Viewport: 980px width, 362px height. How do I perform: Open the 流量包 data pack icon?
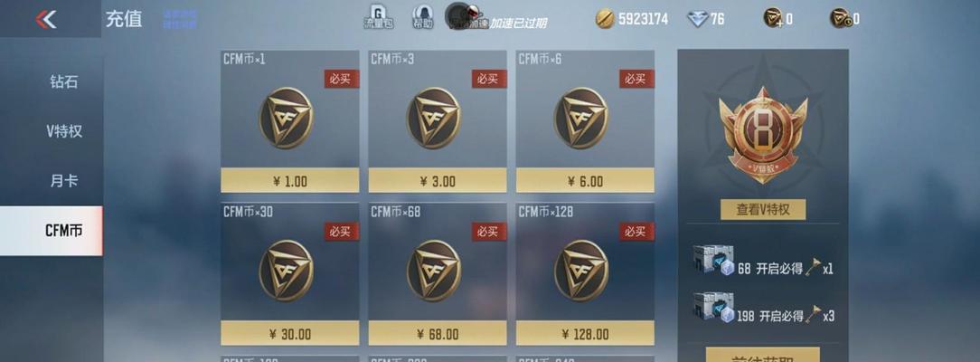coord(379,17)
